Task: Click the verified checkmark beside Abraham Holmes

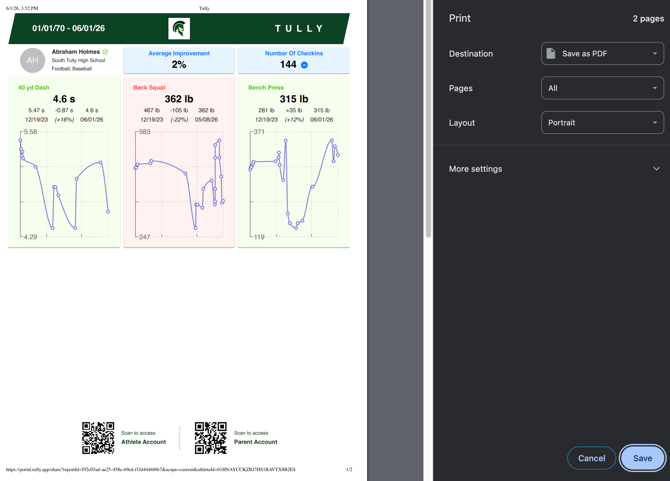Action: coord(106,52)
